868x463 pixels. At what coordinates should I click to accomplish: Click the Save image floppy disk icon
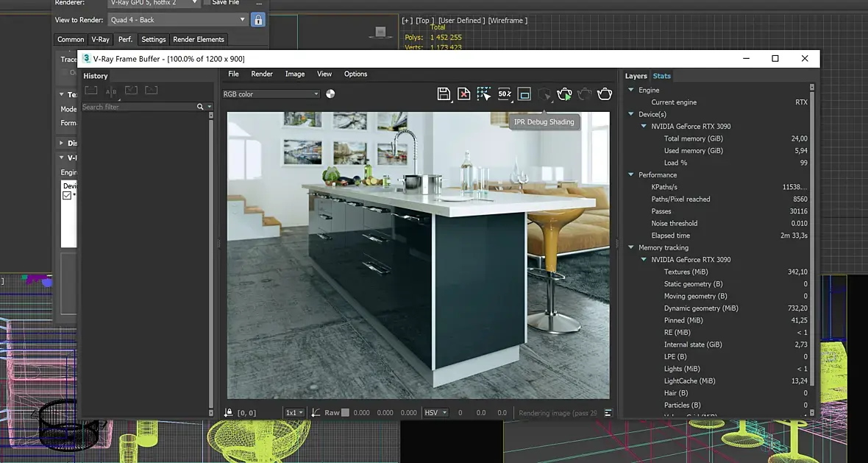pos(444,93)
